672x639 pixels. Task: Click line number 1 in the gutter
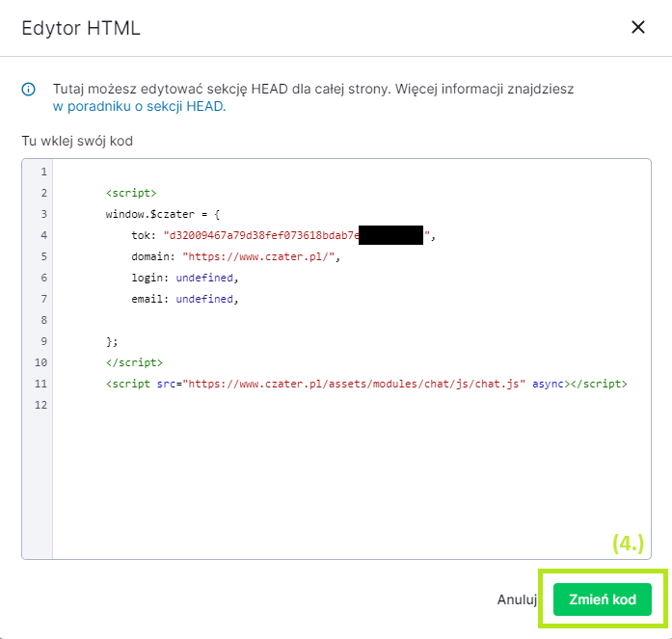[x=43, y=173]
